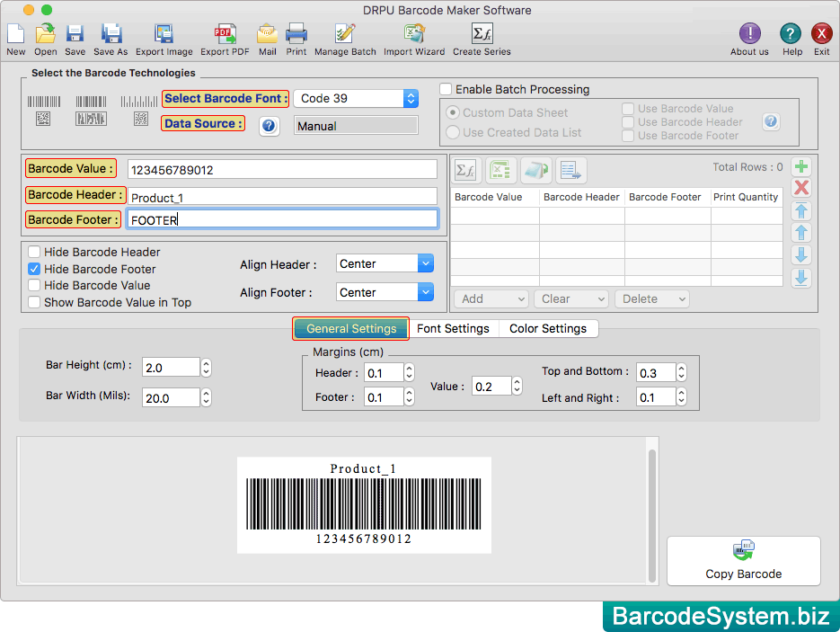Open a file with the Open icon
This screenshot has width=840, height=632.
[46, 34]
